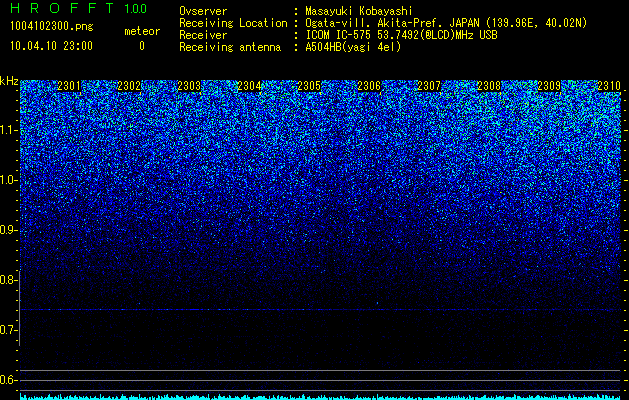Click the Ovserver label
This screenshot has height=400, width=629.
(203, 11)
